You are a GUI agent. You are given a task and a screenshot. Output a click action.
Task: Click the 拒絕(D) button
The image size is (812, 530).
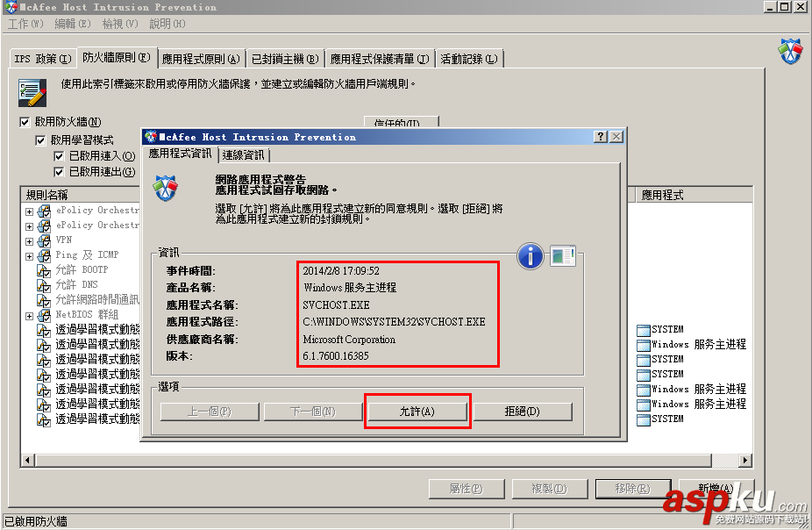point(523,412)
